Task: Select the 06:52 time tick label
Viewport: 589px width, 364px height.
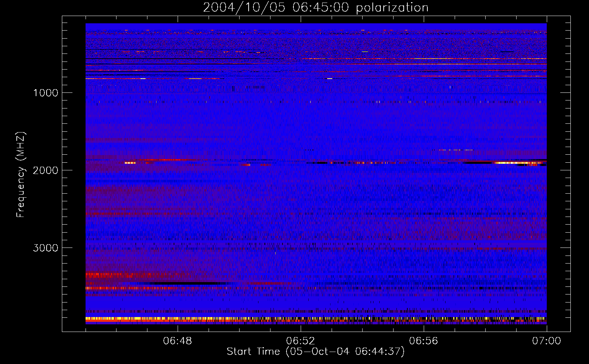Action: [301, 341]
